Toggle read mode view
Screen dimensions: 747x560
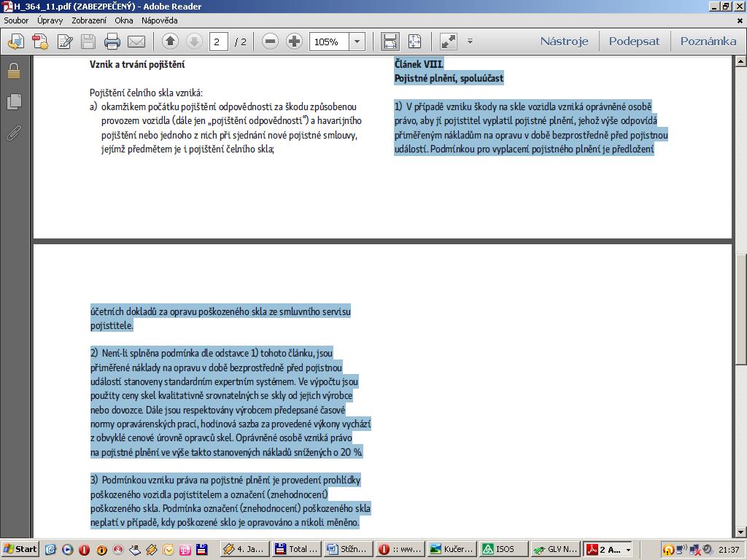click(448, 42)
